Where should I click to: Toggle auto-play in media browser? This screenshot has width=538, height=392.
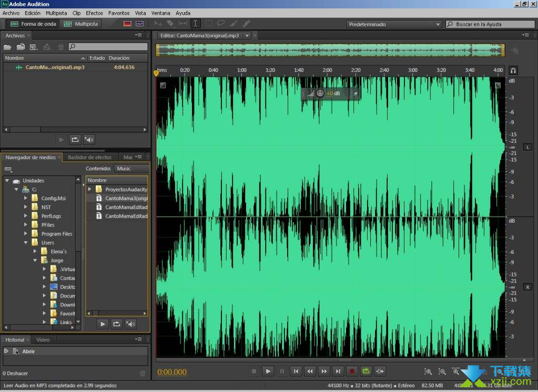[x=130, y=324]
